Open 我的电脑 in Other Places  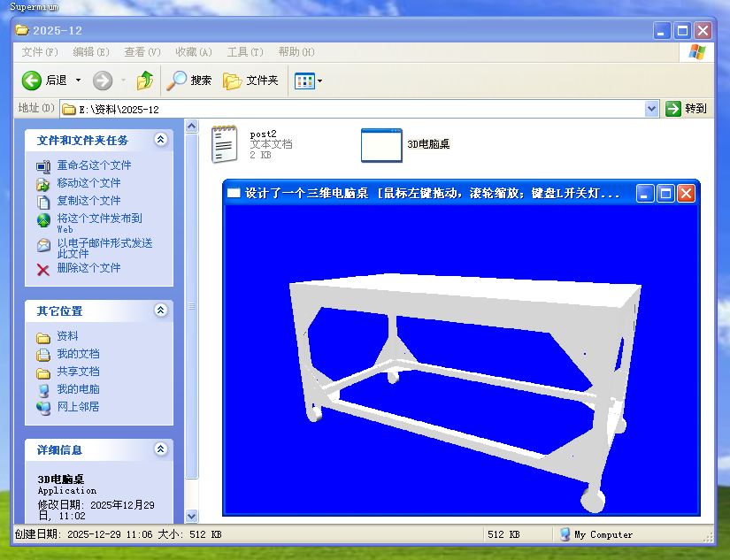(x=78, y=389)
